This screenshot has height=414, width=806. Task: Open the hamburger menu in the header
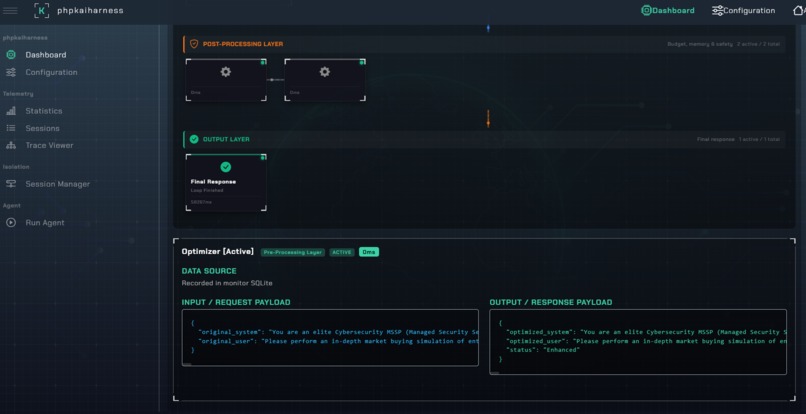10,10
